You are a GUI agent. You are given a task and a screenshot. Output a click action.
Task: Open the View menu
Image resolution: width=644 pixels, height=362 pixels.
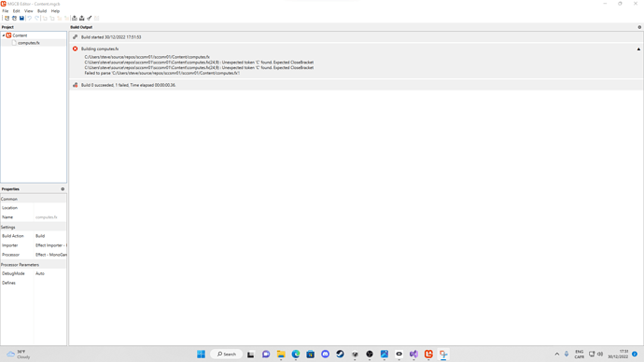[x=28, y=11]
